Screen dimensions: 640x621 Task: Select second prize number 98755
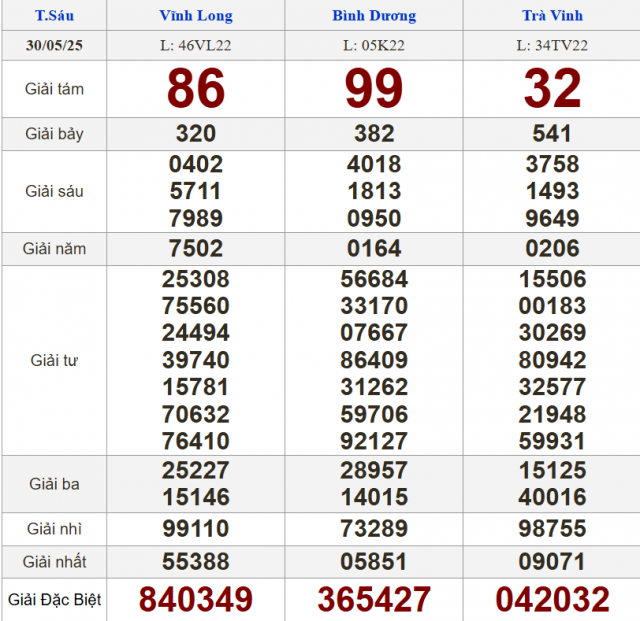pos(552,528)
